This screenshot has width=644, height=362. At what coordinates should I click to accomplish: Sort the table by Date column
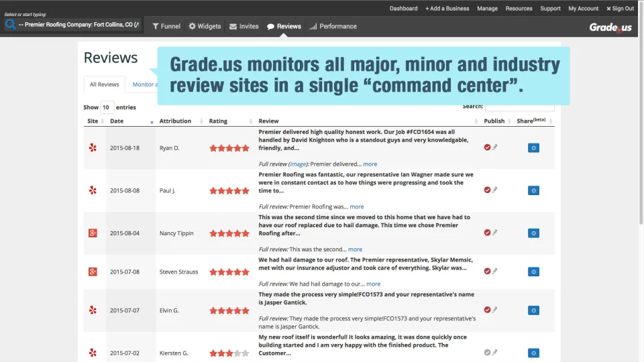tap(131, 121)
